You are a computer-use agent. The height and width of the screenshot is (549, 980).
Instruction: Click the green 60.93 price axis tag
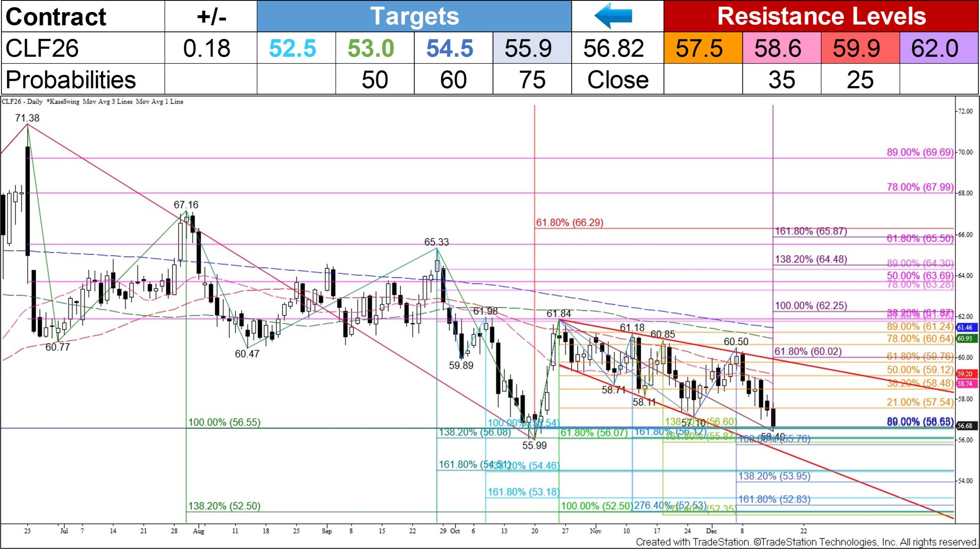point(966,338)
